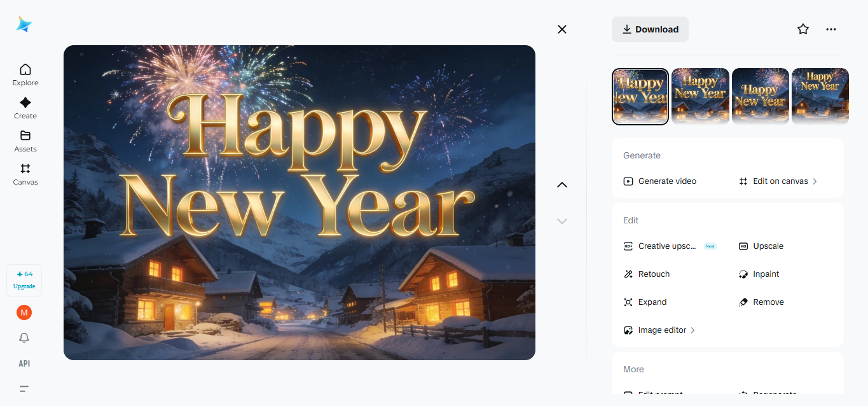This screenshot has width=868, height=406.
Task: Go to the previous image
Action: (x=561, y=185)
